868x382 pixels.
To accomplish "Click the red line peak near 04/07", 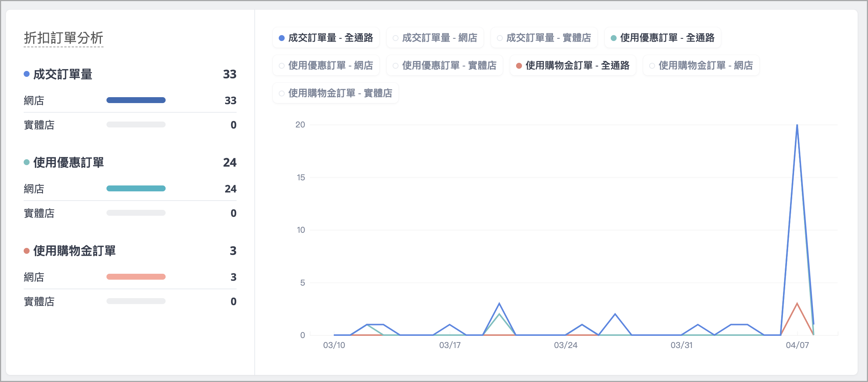I will (x=797, y=304).
